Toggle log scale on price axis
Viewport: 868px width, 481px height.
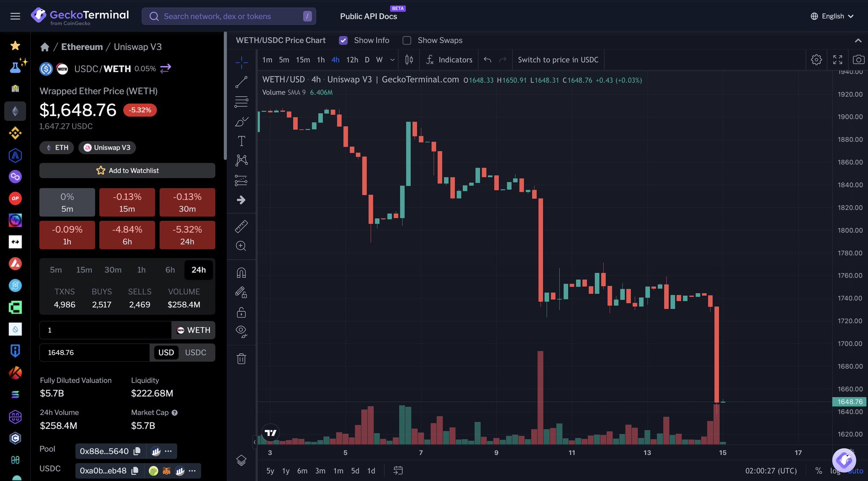click(835, 470)
